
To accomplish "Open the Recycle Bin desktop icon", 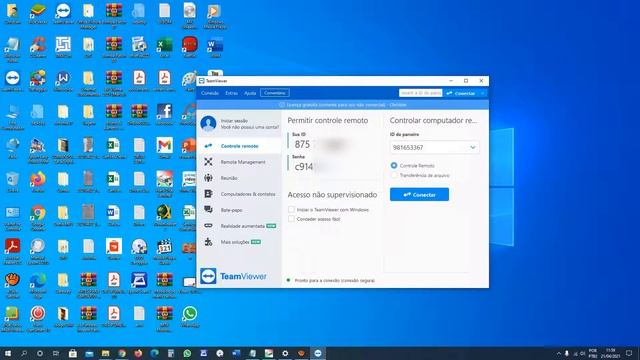I will coord(12,179).
